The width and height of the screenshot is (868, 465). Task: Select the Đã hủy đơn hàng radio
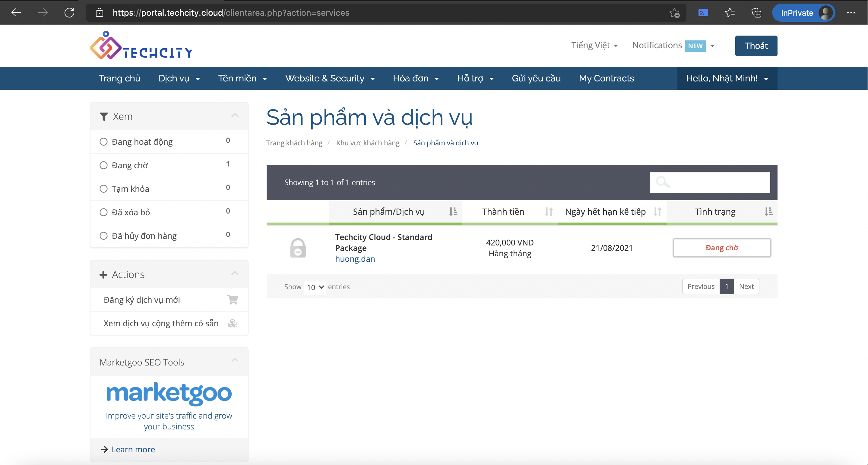103,236
